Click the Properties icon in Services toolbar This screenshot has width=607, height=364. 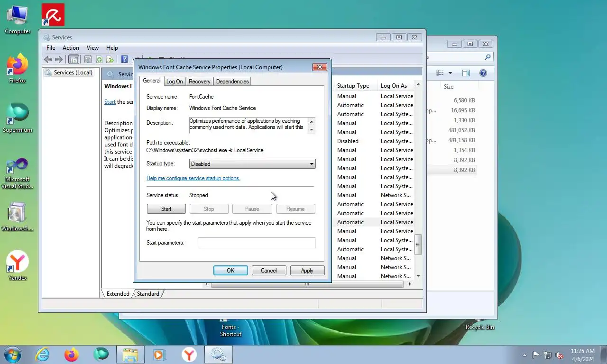[88, 59]
